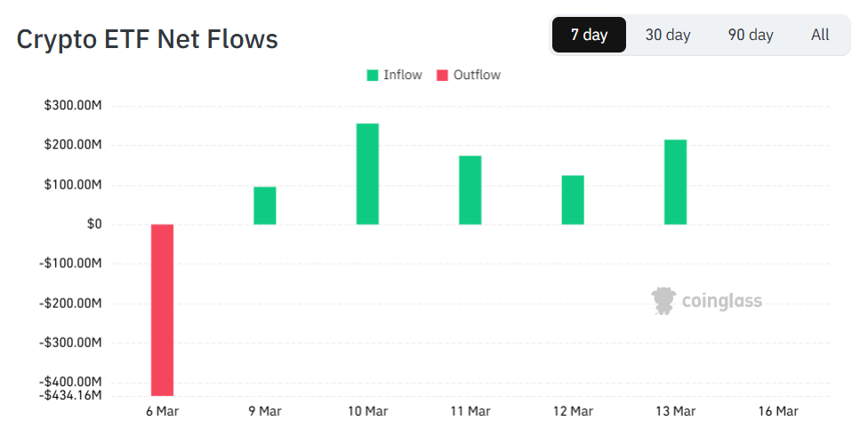868x437 pixels.
Task: Click the coinglass watermark text
Action: tap(721, 302)
